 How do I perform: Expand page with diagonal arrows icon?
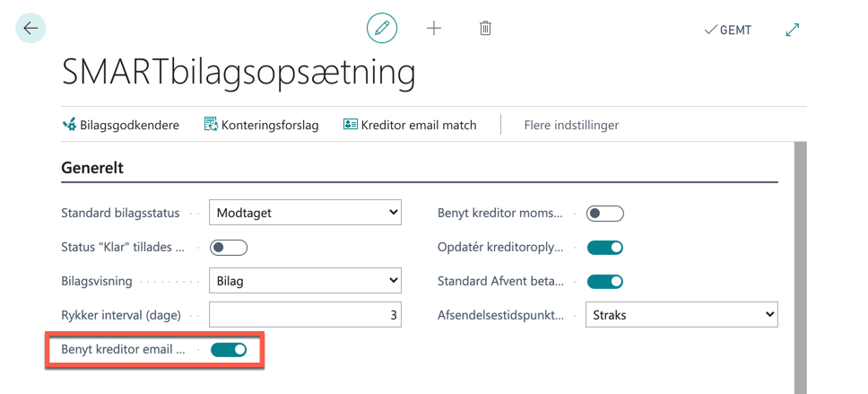tap(793, 30)
